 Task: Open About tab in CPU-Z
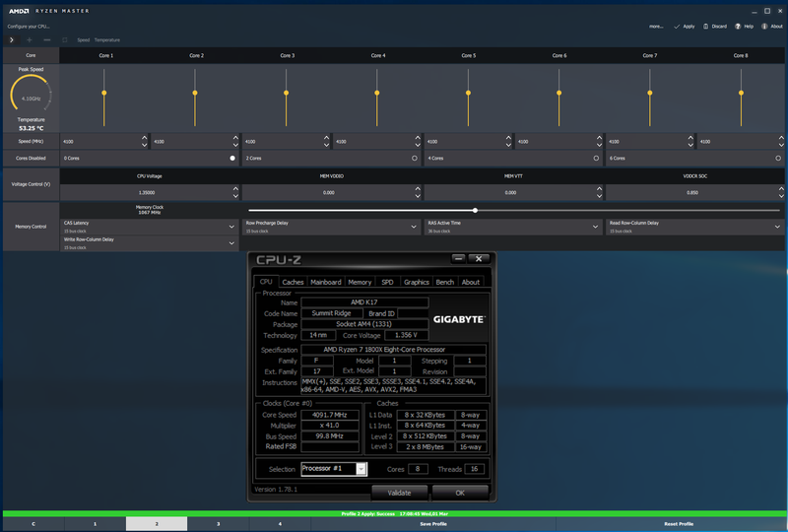coord(471,282)
